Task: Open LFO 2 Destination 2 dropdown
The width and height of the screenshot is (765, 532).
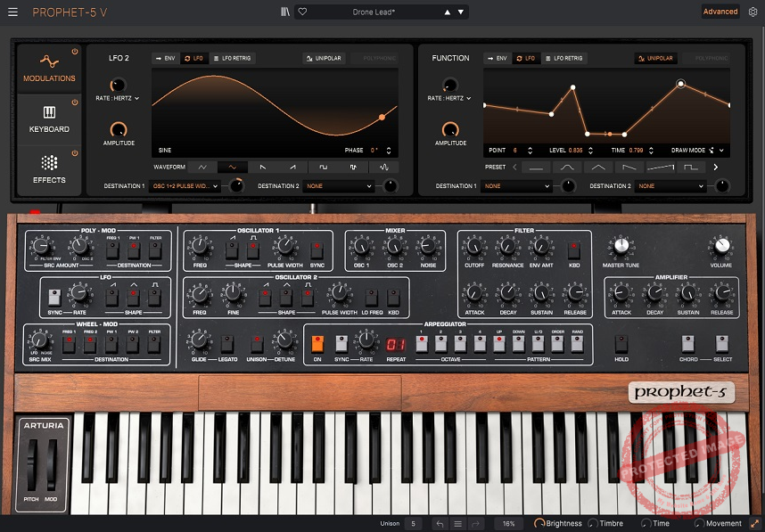Action: click(x=339, y=185)
